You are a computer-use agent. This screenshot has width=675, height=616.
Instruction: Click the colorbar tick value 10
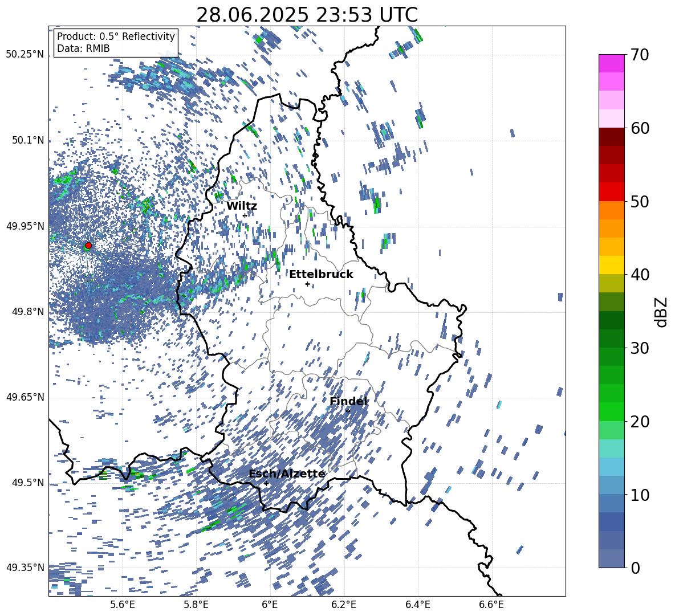640,495
